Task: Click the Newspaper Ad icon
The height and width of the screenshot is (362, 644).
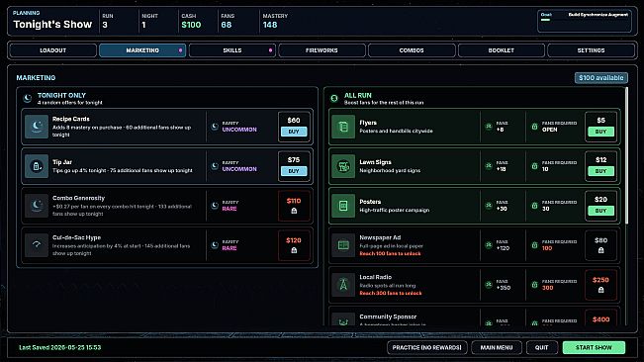Action: tap(343, 245)
